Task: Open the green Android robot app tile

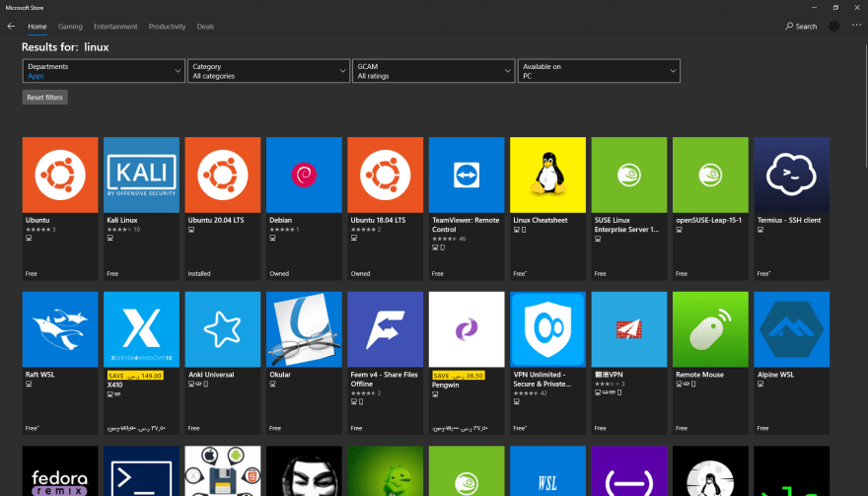Action: click(386, 471)
